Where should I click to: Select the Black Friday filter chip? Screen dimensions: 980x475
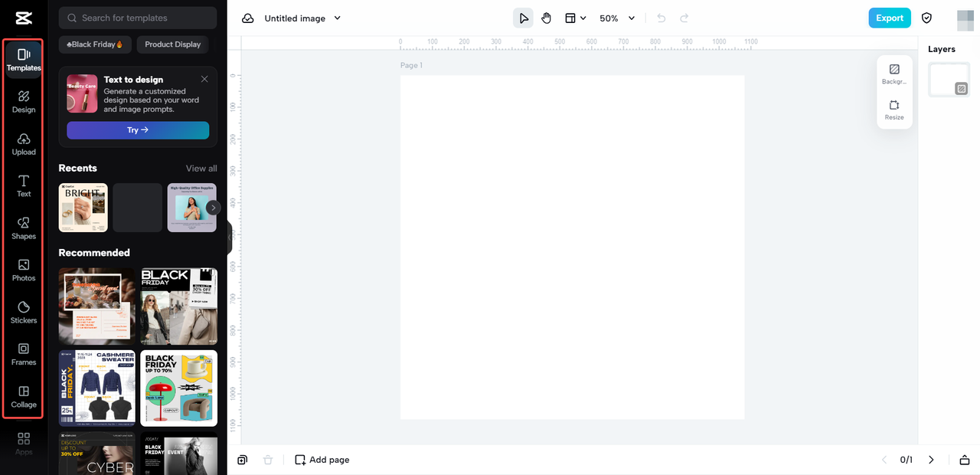(96, 44)
